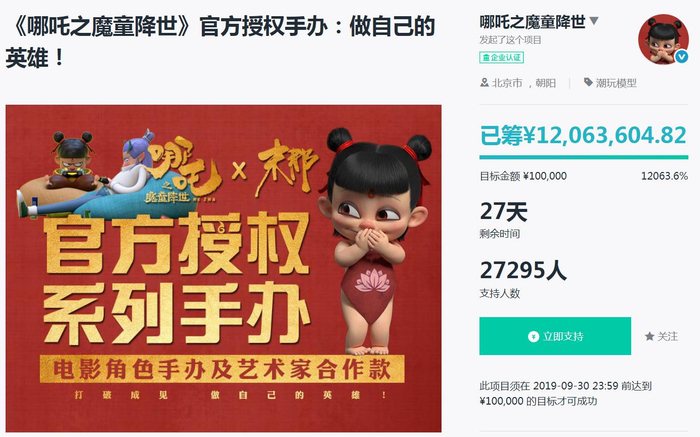
Task: Click the yen icon inside 立即支持 button
Action: click(x=533, y=337)
